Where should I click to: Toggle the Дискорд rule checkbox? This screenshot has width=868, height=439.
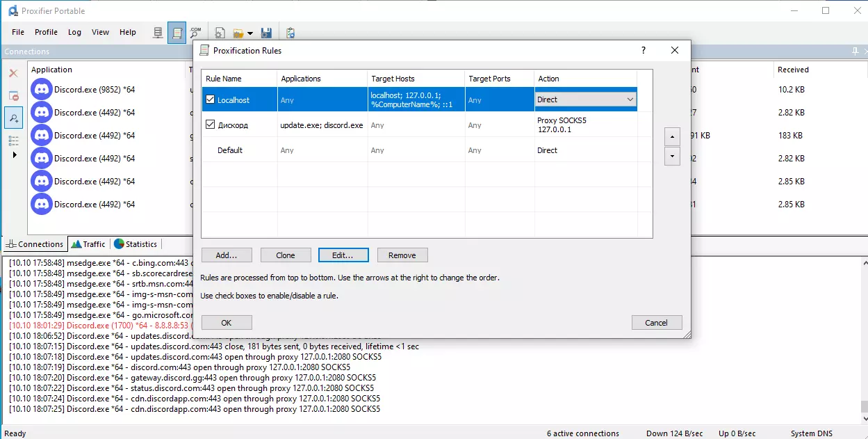[211, 125]
